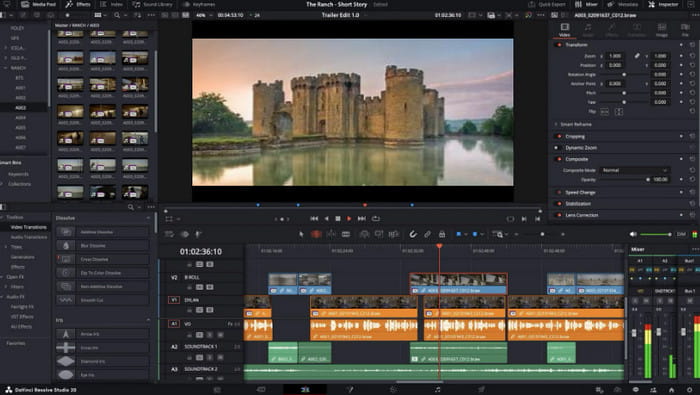Open Media Pool panel button
The image size is (700, 395).
[38, 4]
